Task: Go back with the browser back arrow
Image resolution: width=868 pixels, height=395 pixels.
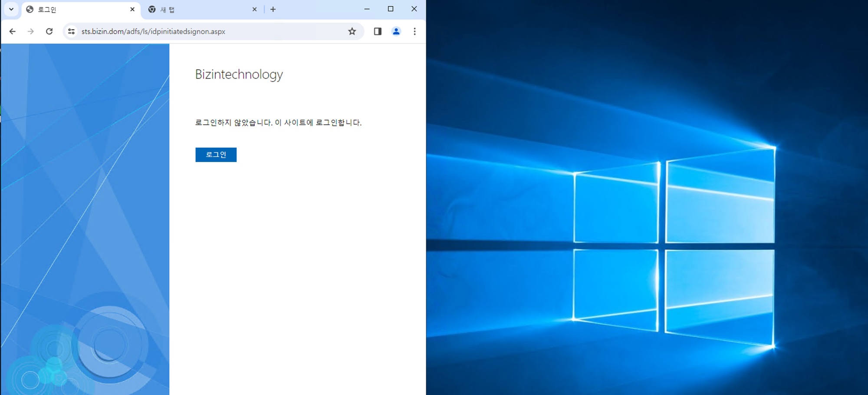Action: pyautogui.click(x=13, y=31)
